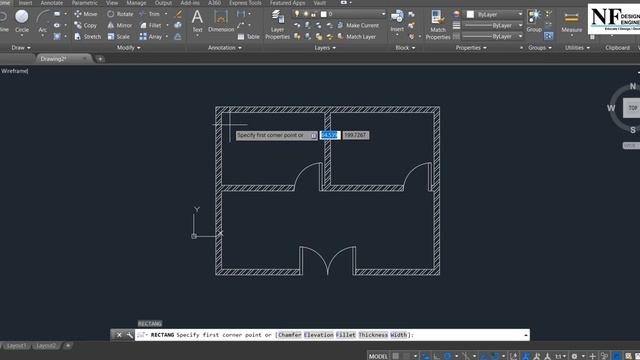Open the Parametric ribbon tab
The height and width of the screenshot is (360, 640).
tap(85, 3)
